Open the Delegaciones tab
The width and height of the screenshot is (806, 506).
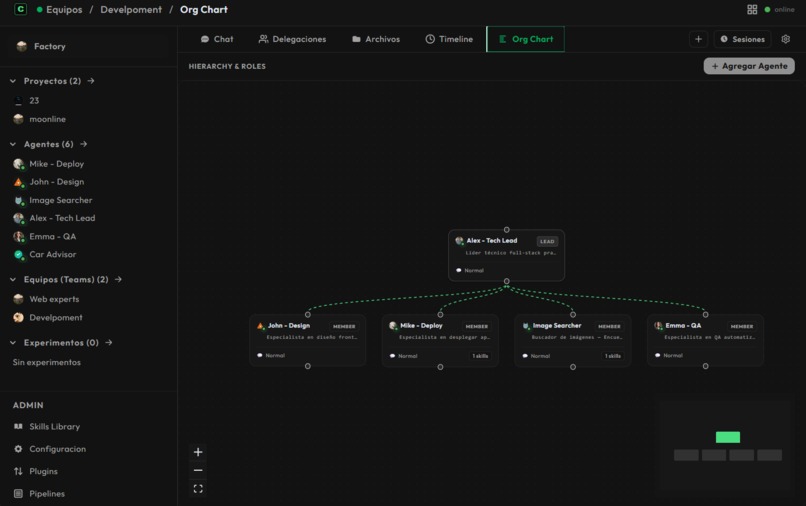coord(292,39)
